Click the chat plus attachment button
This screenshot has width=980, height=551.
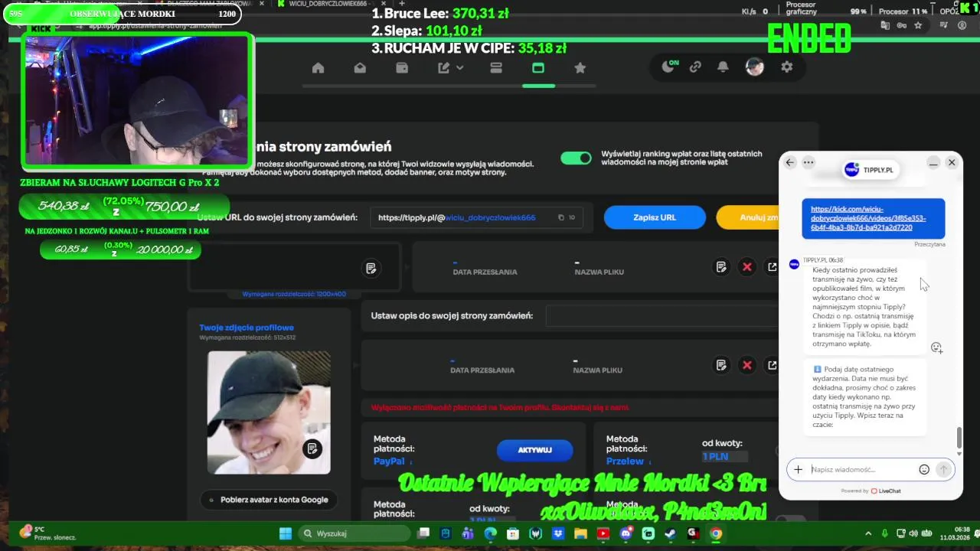tap(798, 470)
